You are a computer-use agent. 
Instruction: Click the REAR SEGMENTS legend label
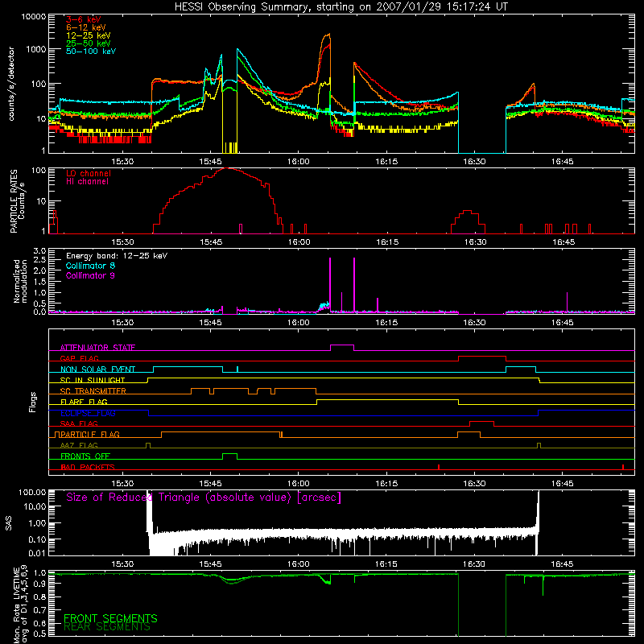[x=107, y=627]
